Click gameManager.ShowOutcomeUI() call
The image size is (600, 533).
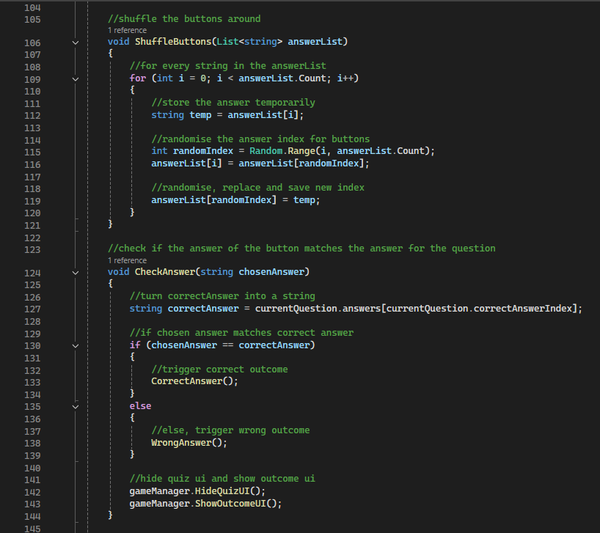point(205,504)
